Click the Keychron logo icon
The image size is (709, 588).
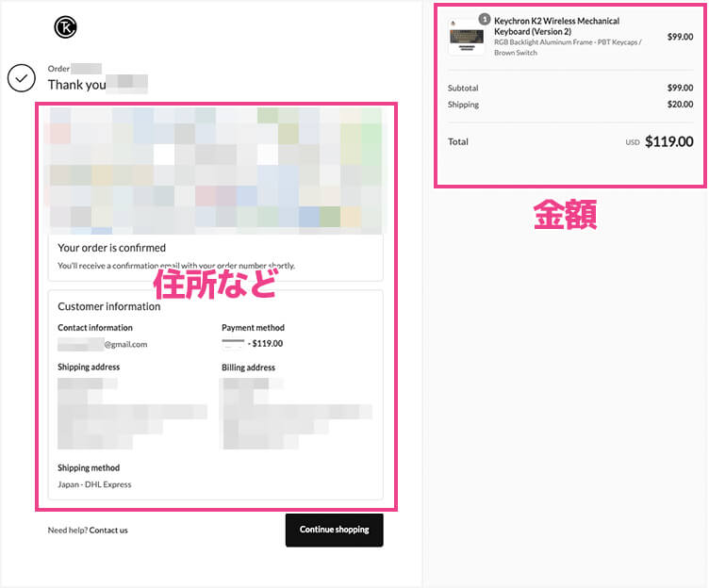[66, 28]
